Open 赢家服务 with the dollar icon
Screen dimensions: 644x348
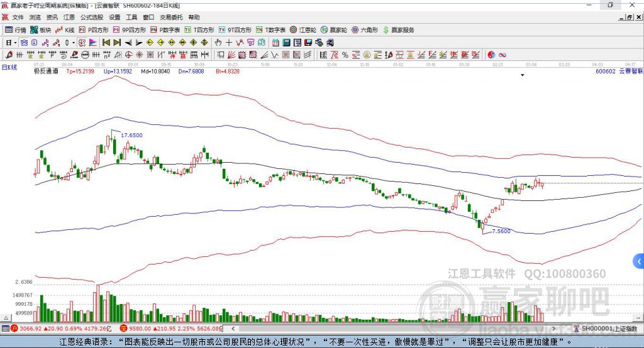(398, 30)
